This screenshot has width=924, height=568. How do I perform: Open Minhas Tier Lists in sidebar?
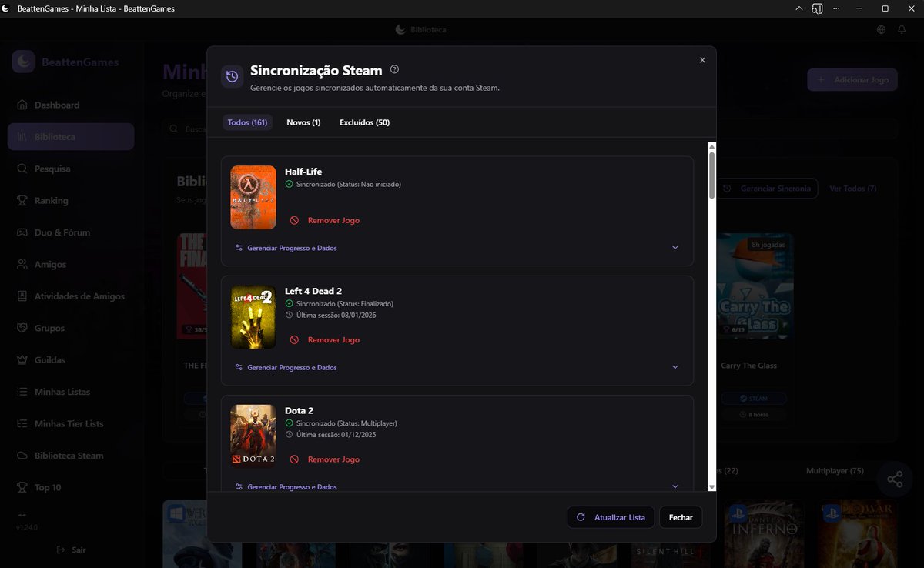point(71,424)
